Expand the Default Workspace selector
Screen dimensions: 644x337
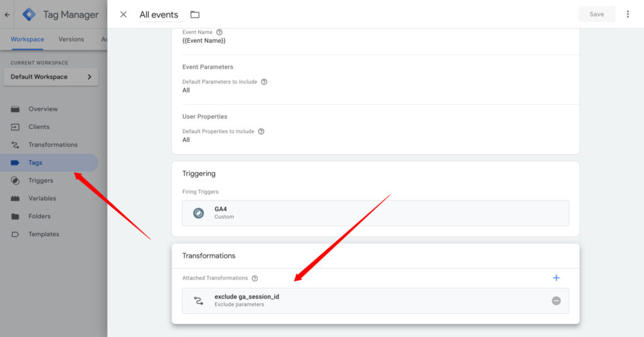click(x=50, y=77)
